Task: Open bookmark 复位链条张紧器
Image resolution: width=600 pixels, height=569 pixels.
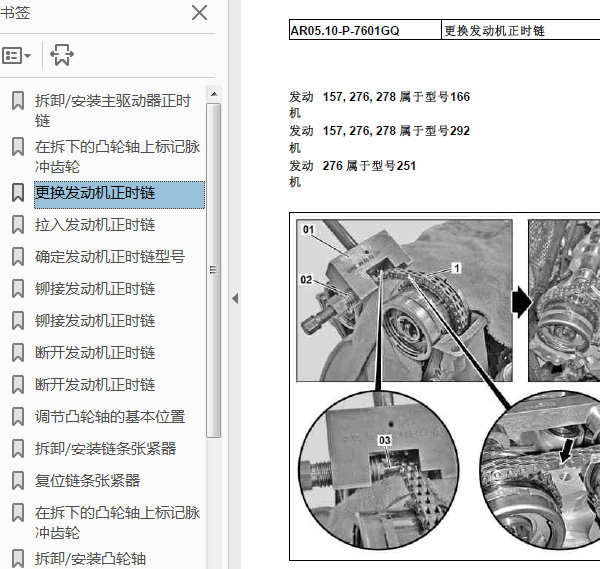Action: point(88,481)
